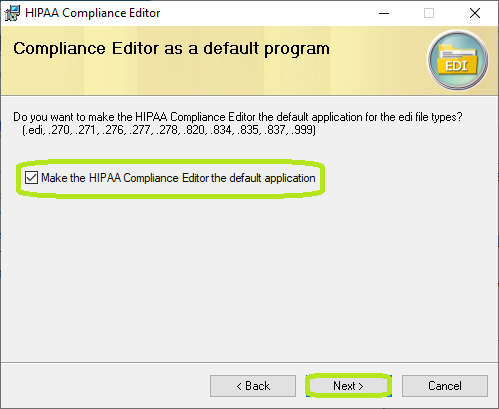This screenshot has height=409, width=499.
Task: Go back with the Back button
Action: tap(253, 386)
